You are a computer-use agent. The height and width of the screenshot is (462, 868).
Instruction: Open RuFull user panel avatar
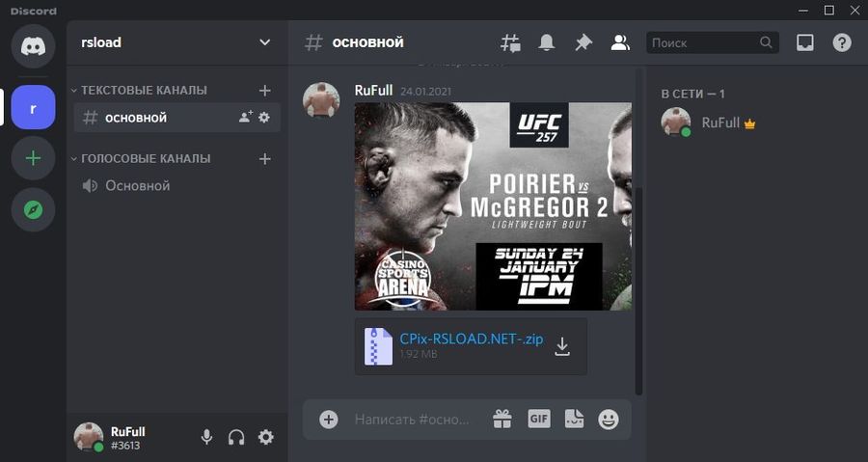(89, 437)
